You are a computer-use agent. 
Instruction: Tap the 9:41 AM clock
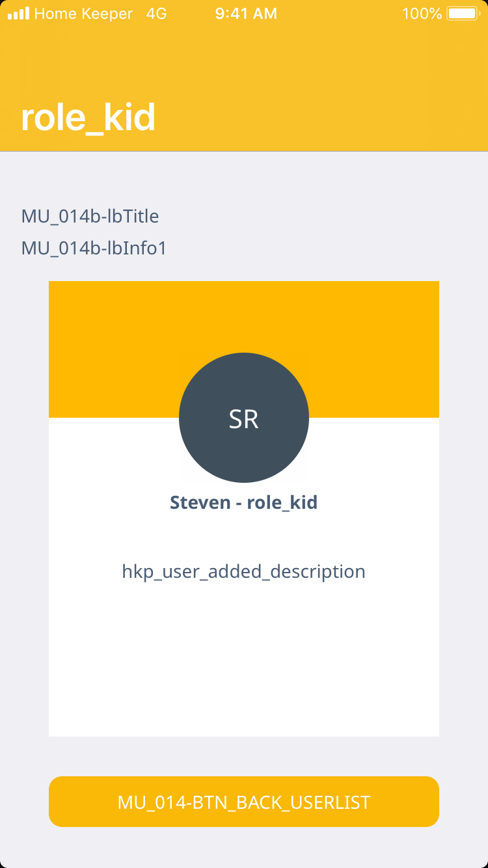coord(246,13)
